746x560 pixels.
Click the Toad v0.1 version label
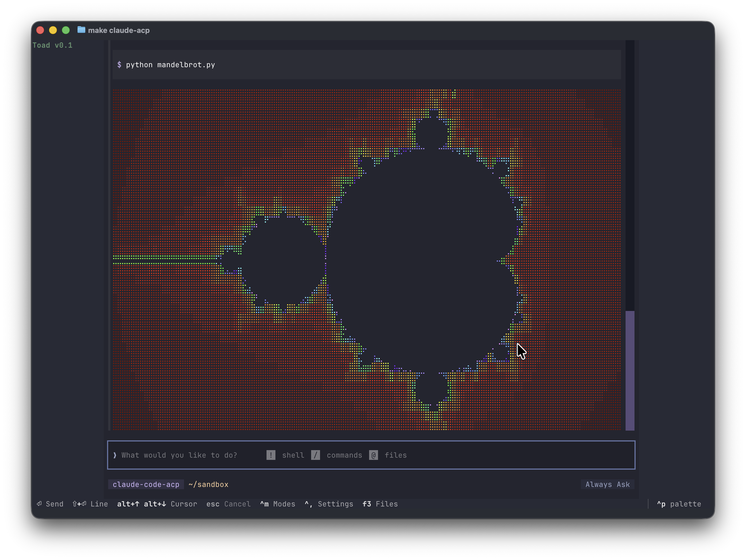point(53,45)
